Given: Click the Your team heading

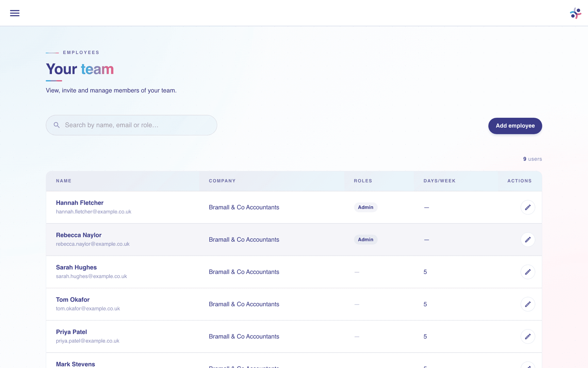Looking at the screenshot, I should (80, 69).
